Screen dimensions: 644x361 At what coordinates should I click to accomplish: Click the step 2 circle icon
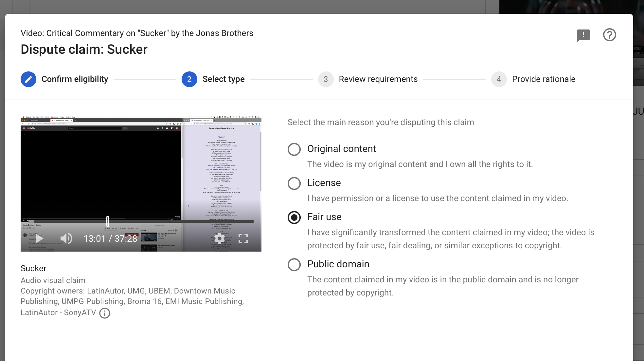pyautogui.click(x=189, y=79)
